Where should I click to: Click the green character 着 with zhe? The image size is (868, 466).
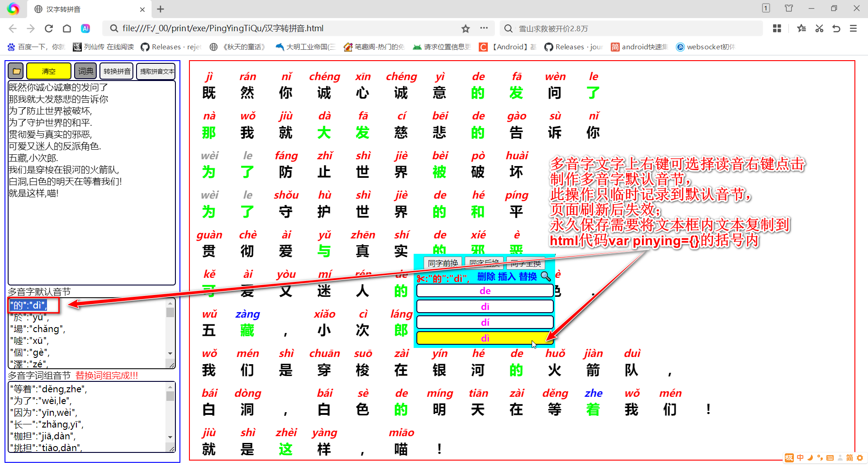click(x=593, y=409)
